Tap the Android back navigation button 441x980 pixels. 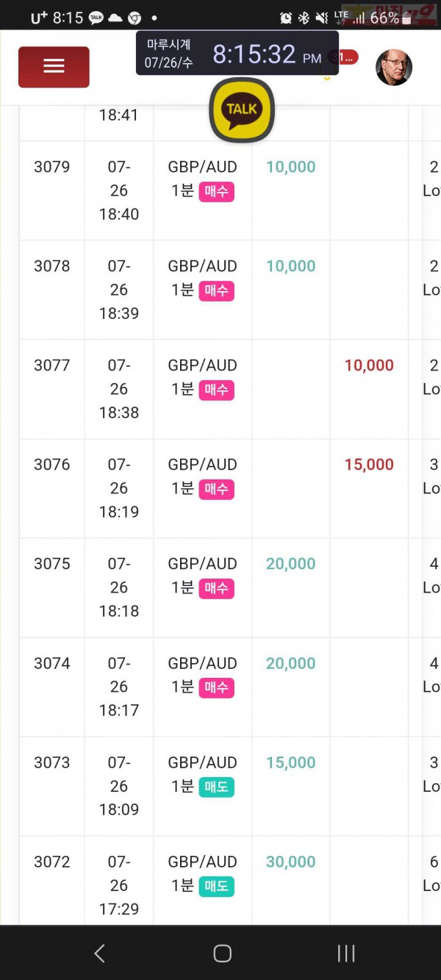(100, 954)
